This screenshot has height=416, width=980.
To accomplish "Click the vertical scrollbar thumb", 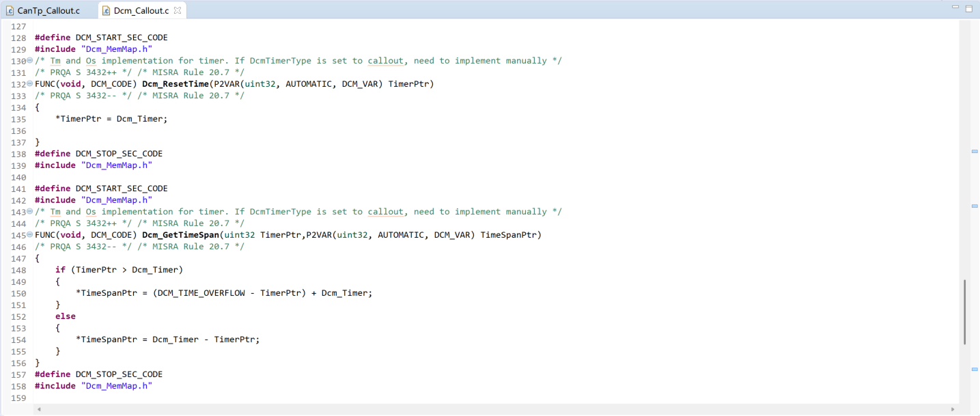I will 964,311.
